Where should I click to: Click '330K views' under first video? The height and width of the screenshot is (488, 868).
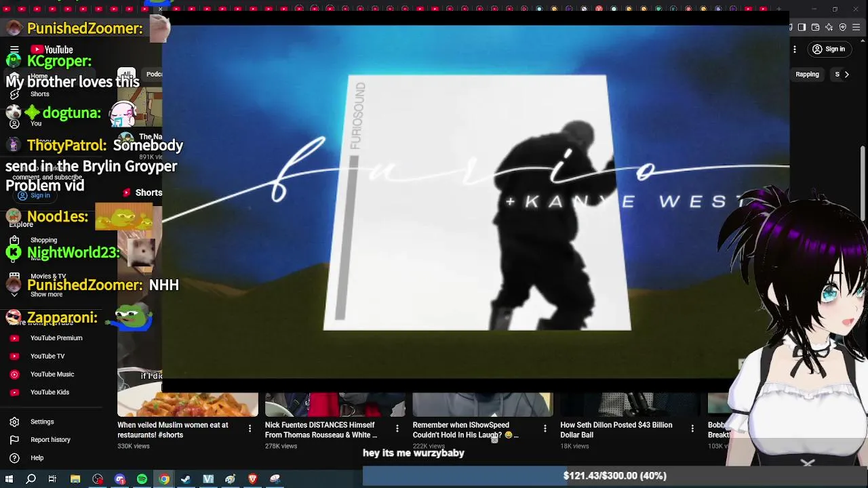tap(134, 446)
